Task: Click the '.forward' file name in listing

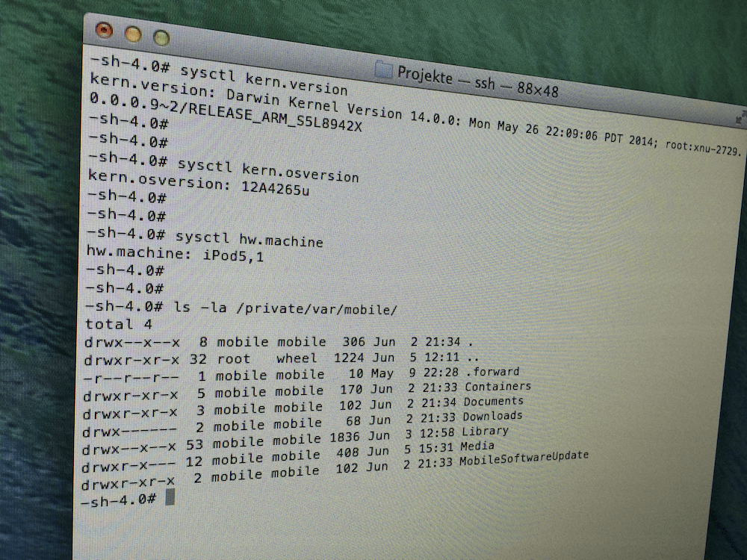Action: [x=493, y=371]
